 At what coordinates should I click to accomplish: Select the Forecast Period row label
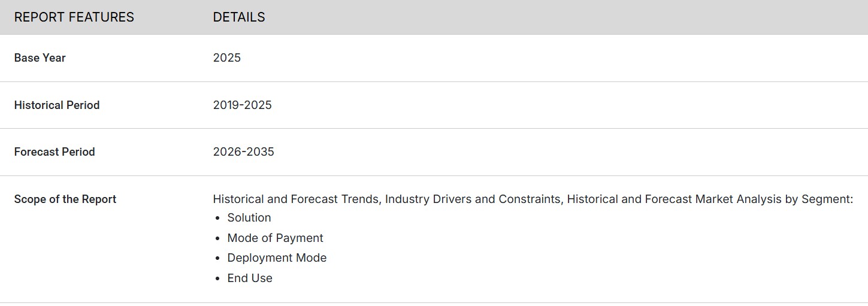(x=55, y=152)
